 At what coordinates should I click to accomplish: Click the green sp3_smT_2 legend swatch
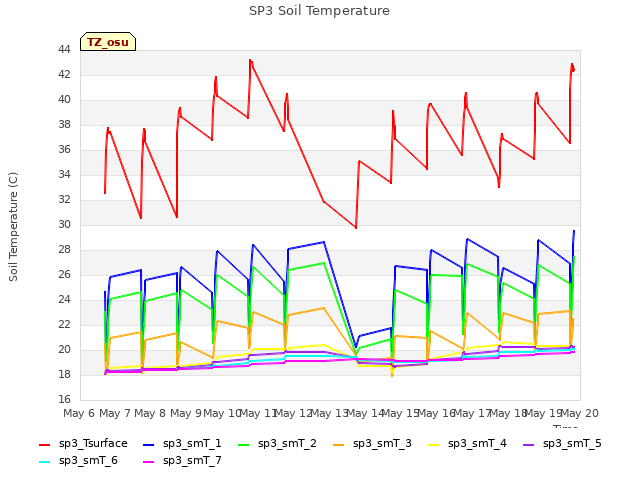click(244, 444)
